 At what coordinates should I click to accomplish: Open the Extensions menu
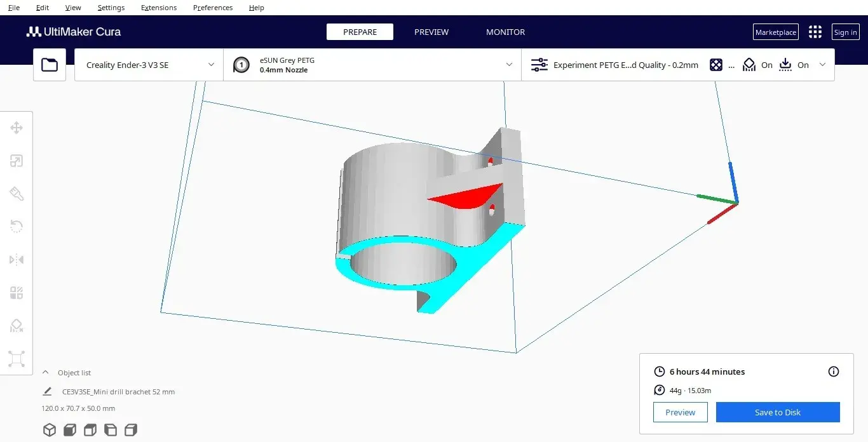(159, 8)
